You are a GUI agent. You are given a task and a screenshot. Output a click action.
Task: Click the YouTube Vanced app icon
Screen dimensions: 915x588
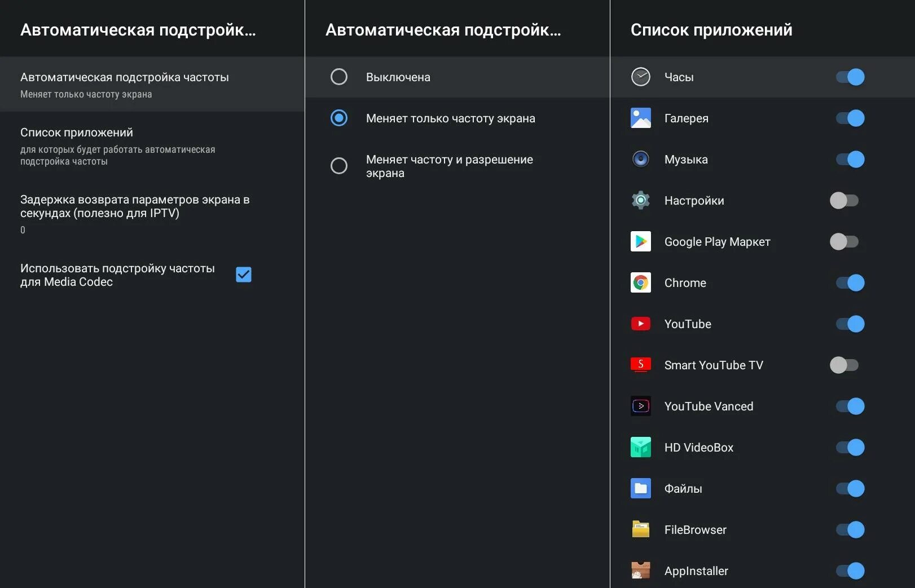pos(640,406)
